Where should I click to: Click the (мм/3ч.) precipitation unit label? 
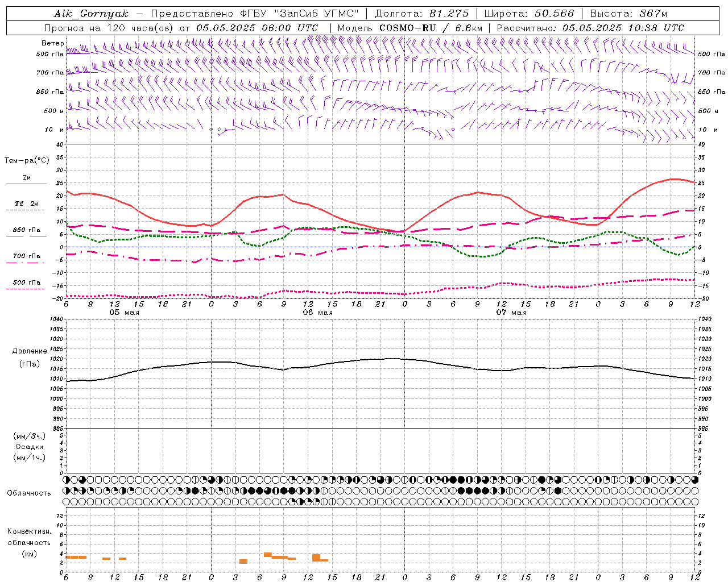pyautogui.click(x=30, y=436)
